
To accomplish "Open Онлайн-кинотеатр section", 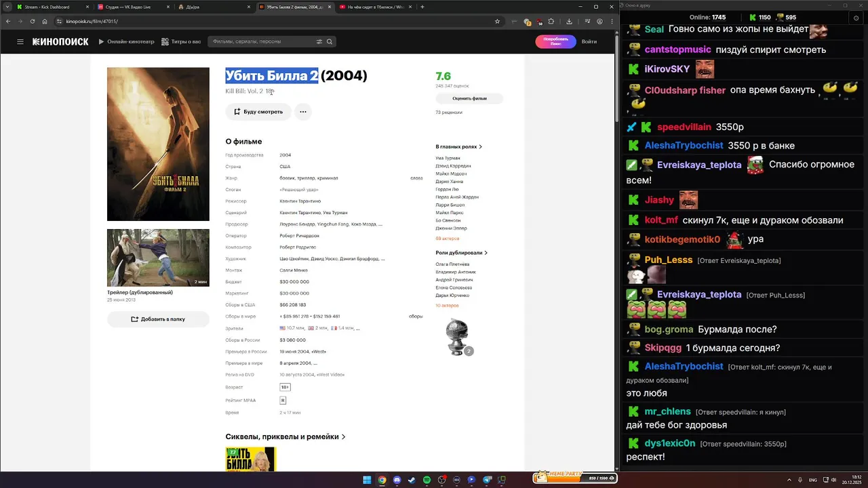I will pos(125,41).
